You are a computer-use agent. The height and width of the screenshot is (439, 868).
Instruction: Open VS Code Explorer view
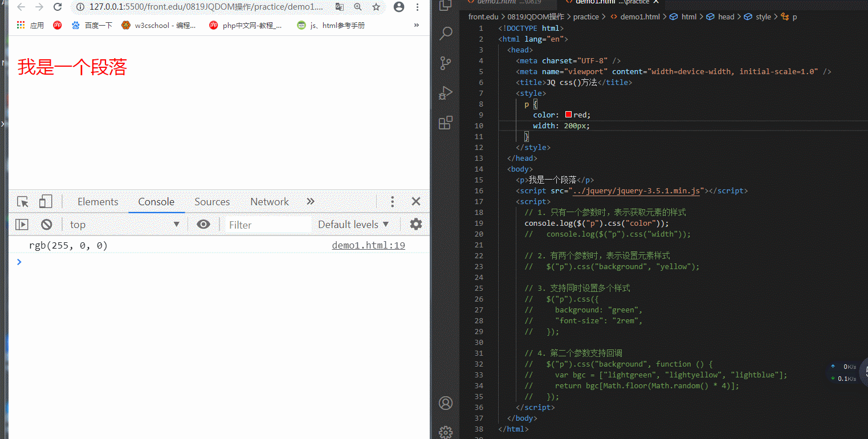coord(446,5)
